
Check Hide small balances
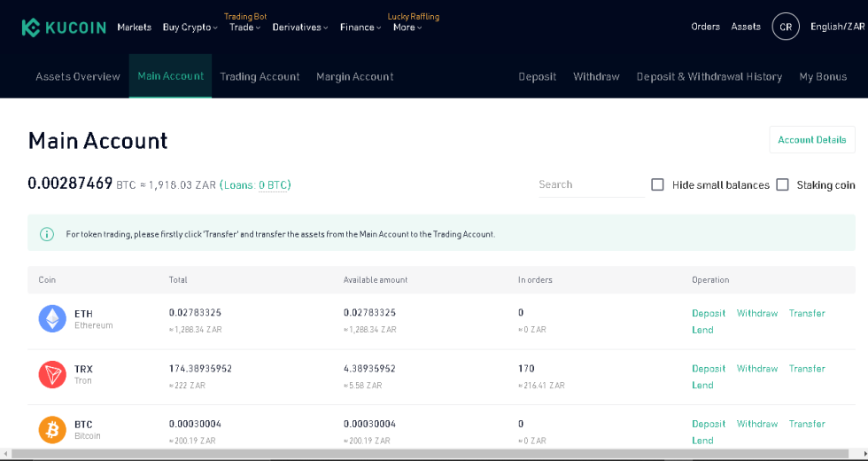657,184
